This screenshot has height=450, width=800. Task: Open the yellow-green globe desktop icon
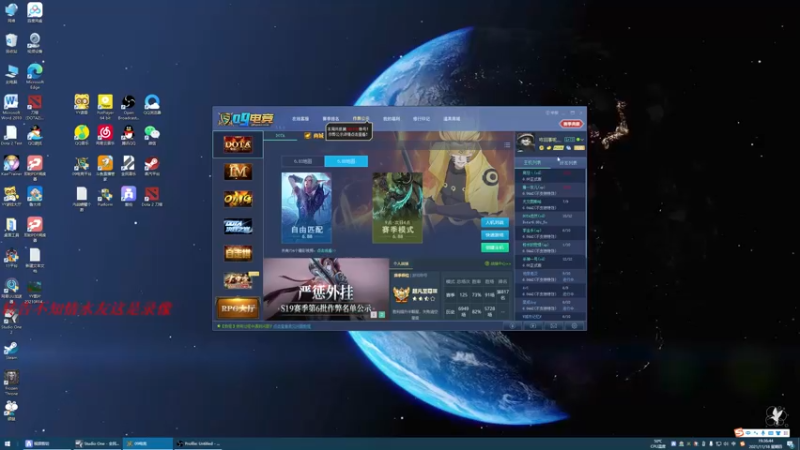[82, 136]
